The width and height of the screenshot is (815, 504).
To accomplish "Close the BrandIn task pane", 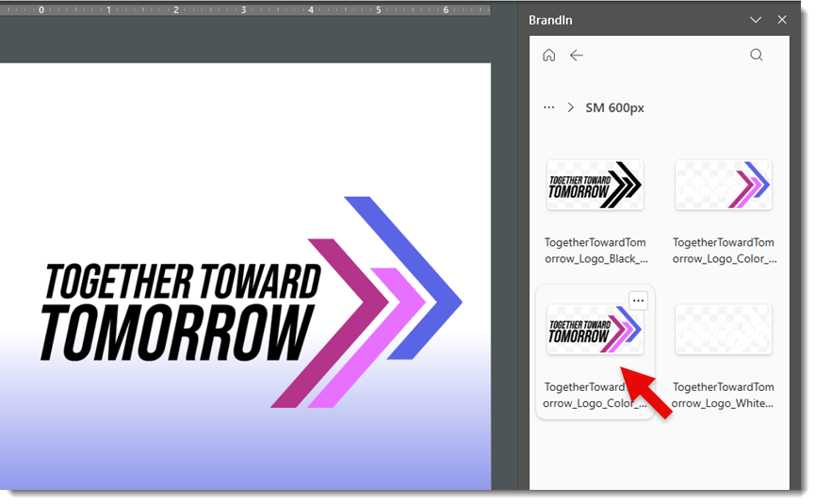I will point(782,20).
